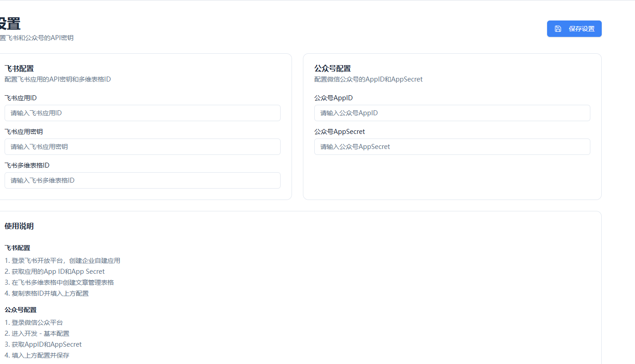This screenshot has width=635, height=364.
Task: Click the 飞书应用ID field label
Action: tap(20, 98)
